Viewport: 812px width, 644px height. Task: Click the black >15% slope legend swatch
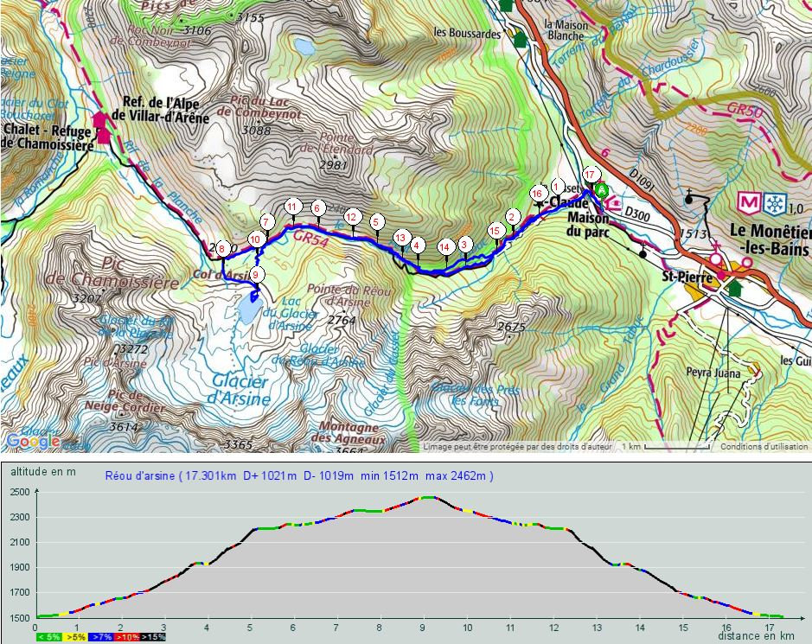[153, 637]
